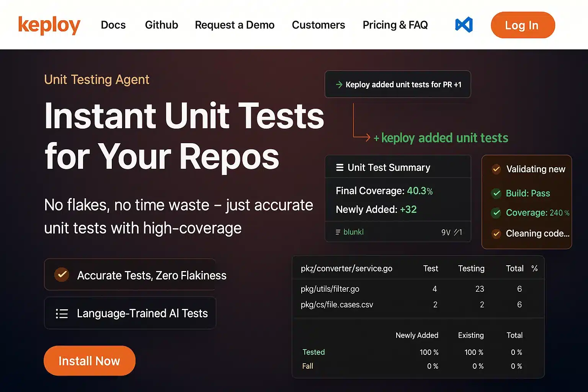Click the VS Code extension icon

[x=464, y=25]
